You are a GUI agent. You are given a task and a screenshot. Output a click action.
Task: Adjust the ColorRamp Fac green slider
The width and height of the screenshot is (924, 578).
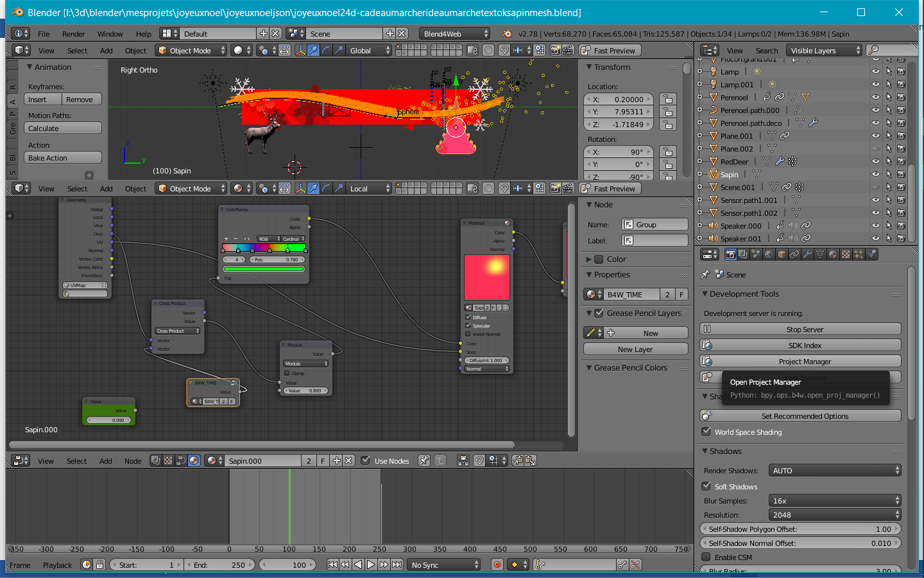264,269
